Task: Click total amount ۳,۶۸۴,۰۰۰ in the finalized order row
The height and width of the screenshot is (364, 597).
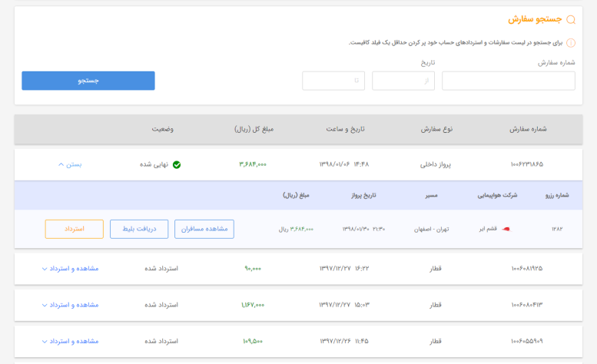Action: 253,164
